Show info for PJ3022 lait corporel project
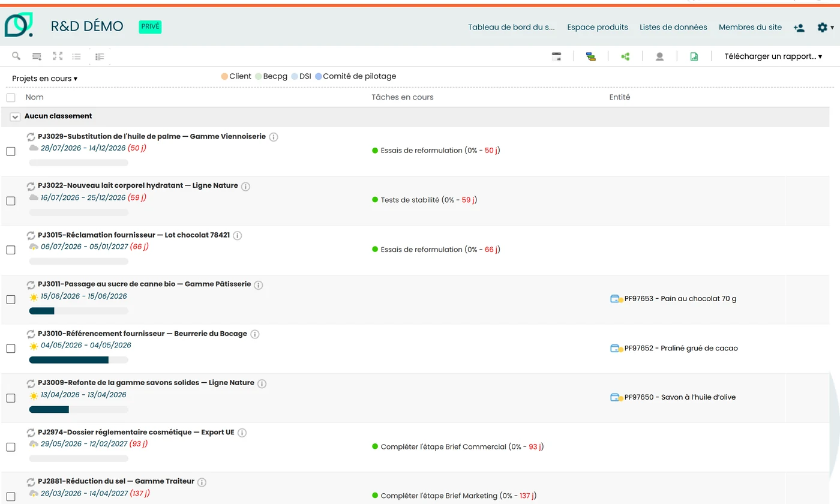Viewport: 840px width, 504px height. [245, 187]
